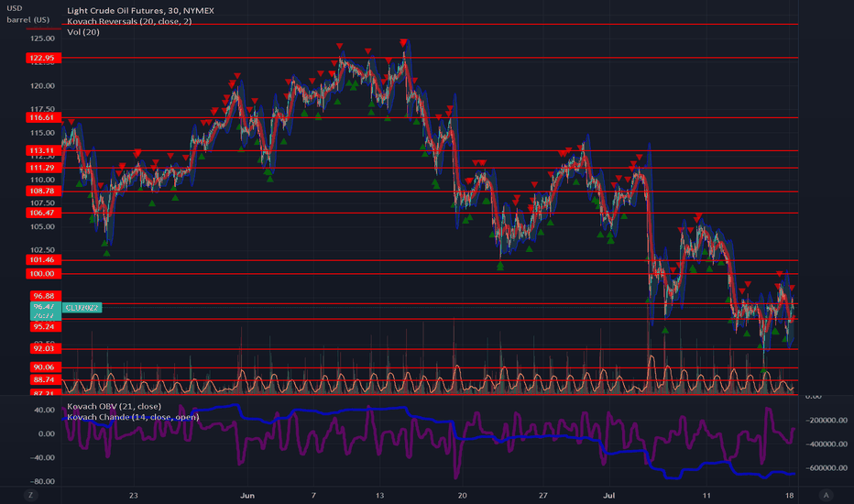Select the 96.88 red price level label
Image resolution: width=854 pixels, height=504 pixels.
[45, 296]
